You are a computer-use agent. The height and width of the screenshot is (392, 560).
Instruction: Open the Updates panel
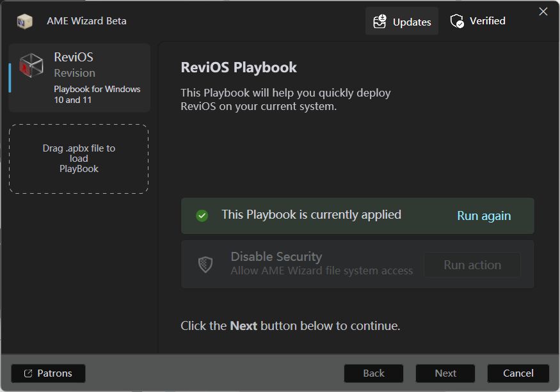click(x=402, y=21)
